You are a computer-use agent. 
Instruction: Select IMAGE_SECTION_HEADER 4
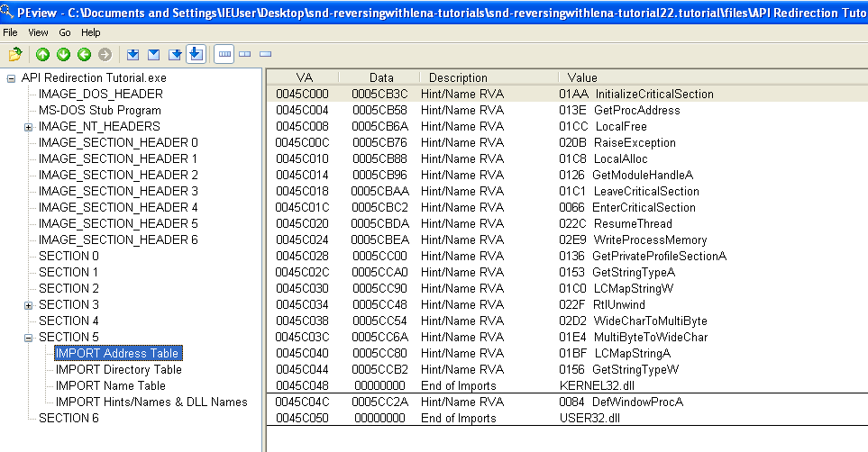coord(118,207)
